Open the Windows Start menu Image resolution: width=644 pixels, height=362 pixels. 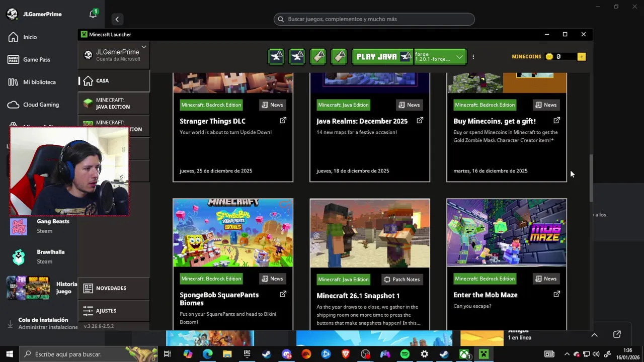(9, 354)
